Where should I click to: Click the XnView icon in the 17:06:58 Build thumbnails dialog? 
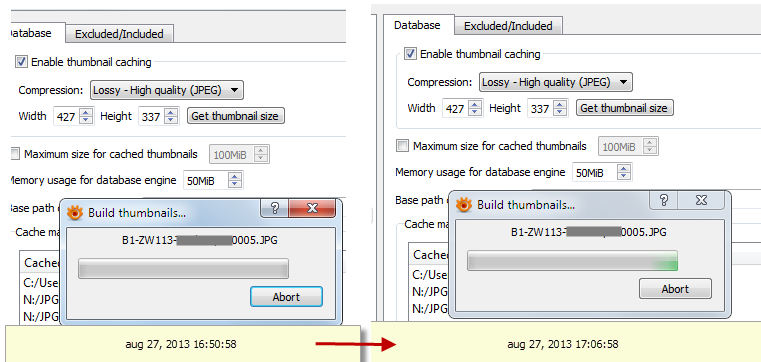pyautogui.click(x=463, y=205)
